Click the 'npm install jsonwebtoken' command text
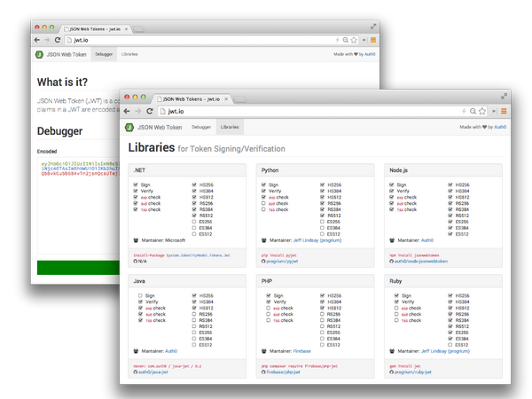 tap(414, 255)
